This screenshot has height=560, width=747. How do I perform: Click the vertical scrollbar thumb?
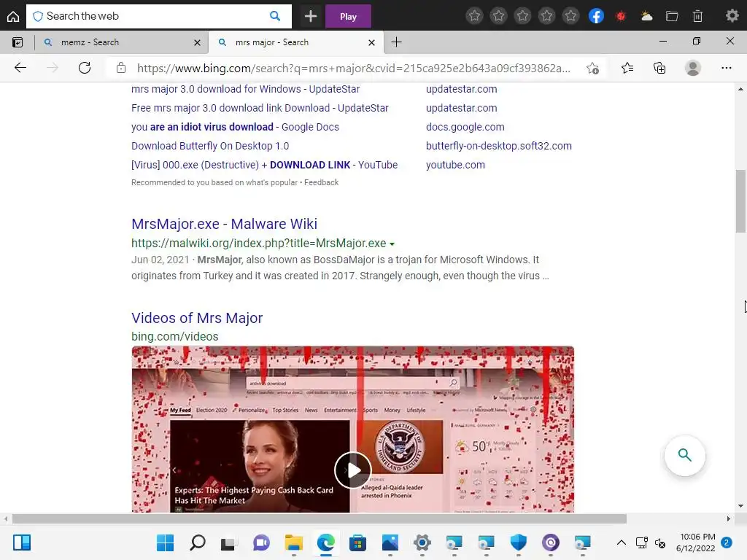coord(740,201)
